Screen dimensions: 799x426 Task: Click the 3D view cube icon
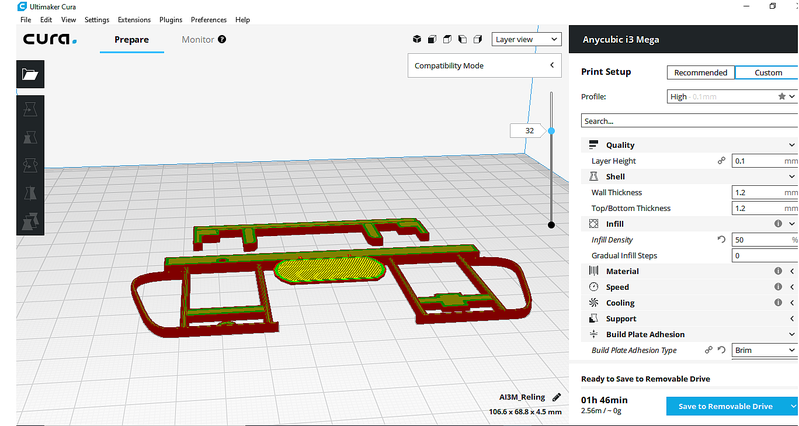point(417,39)
